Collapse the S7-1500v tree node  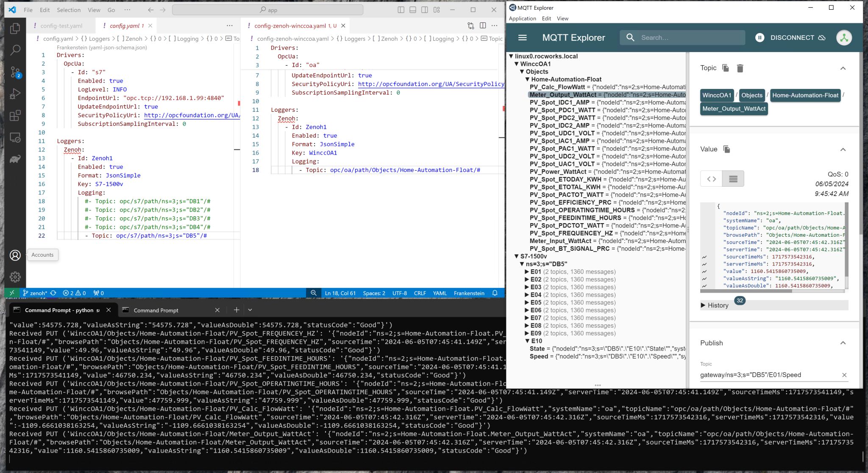[517, 256]
